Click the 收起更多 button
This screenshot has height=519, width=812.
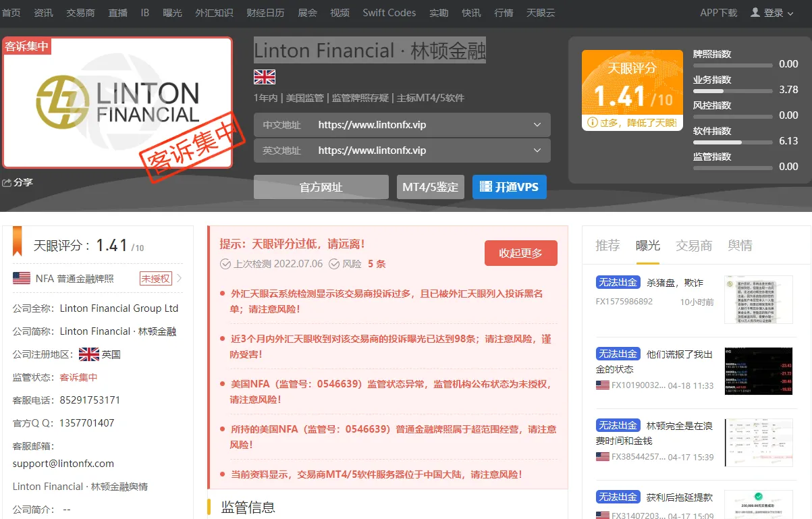point(521,253)
